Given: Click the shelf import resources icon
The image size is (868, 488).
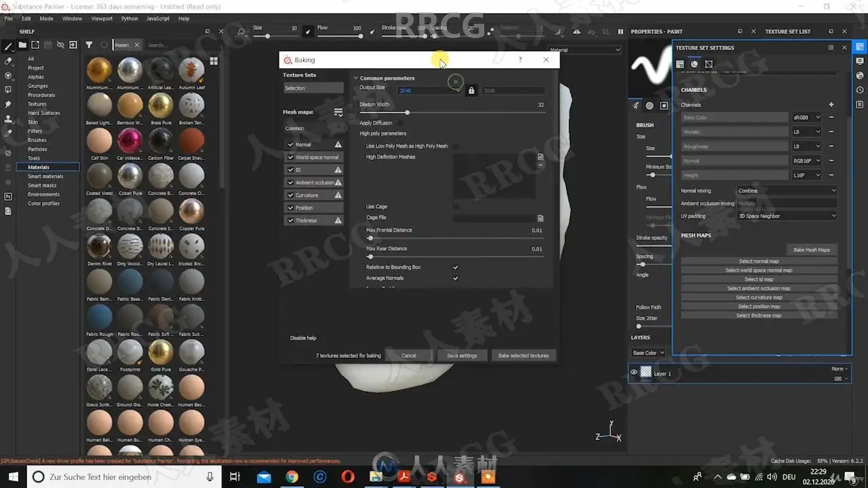Looking at the screenshot, I should 73,45.
